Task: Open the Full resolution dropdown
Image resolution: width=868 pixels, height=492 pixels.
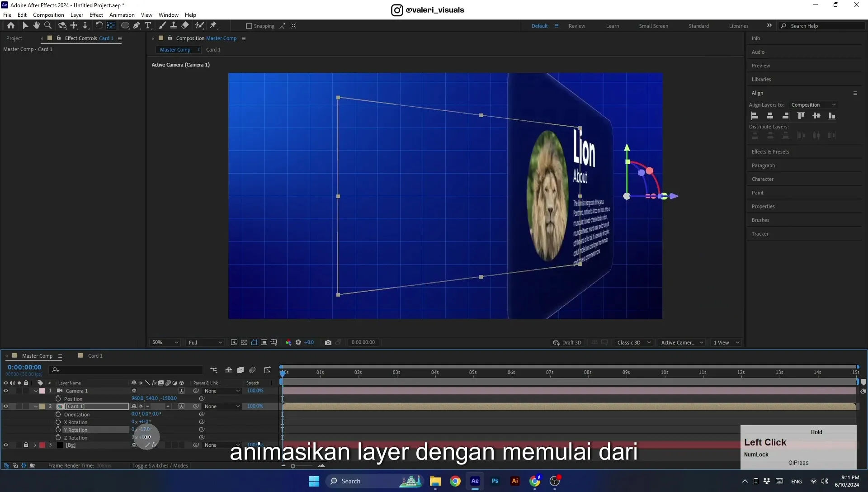Action: pos(205,342)
